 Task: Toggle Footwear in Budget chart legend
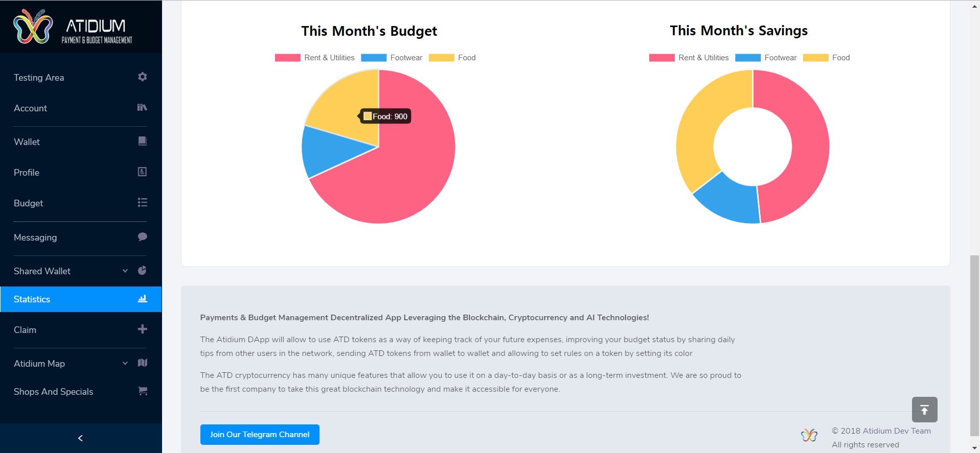click(x=392, y=58)
